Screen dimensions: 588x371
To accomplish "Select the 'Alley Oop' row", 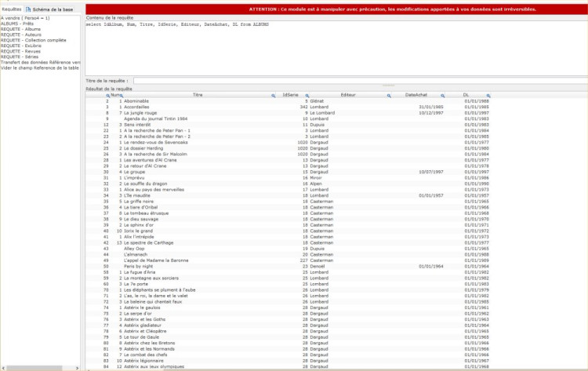I will [288, 249].
